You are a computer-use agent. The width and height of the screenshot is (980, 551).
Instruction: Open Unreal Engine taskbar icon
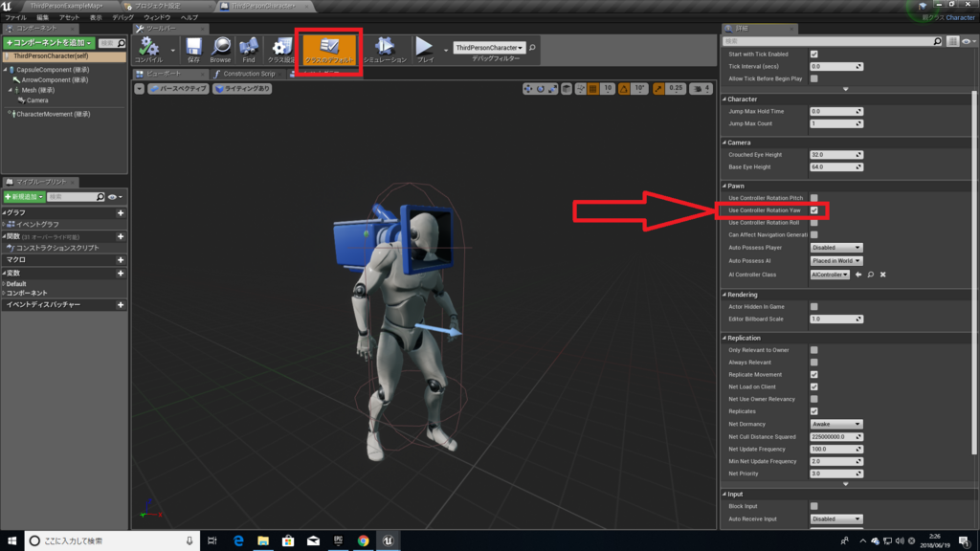point(389,540)
